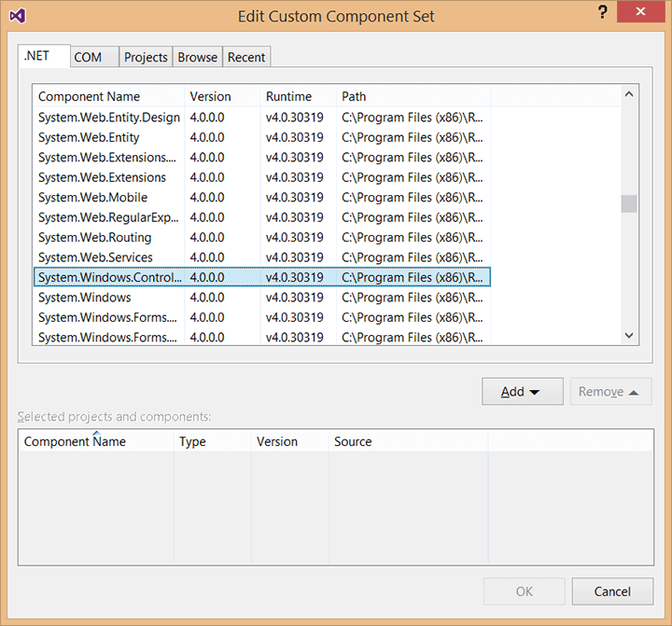Screen dimensions: 672x626
Task: Sort by Component Name column in top list
Action: tap(109, 96)
